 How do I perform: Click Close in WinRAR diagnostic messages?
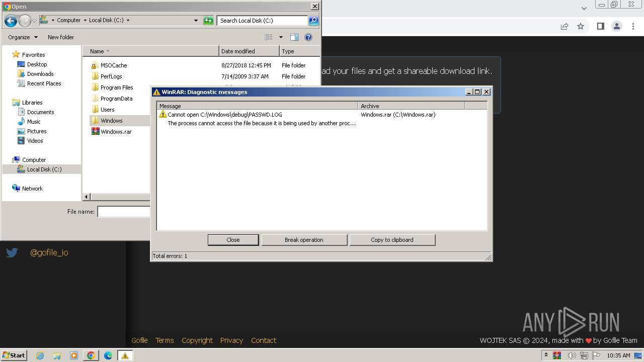point(233,240)
